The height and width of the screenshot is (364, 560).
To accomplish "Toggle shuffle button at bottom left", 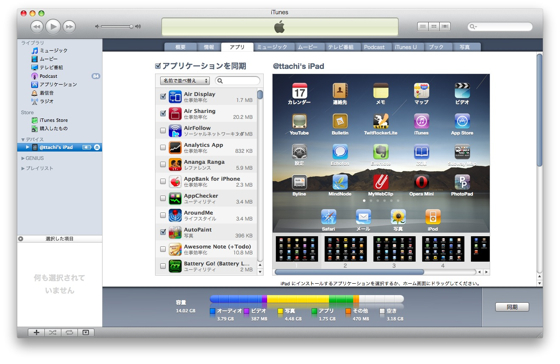I will (x=53, y=333).
